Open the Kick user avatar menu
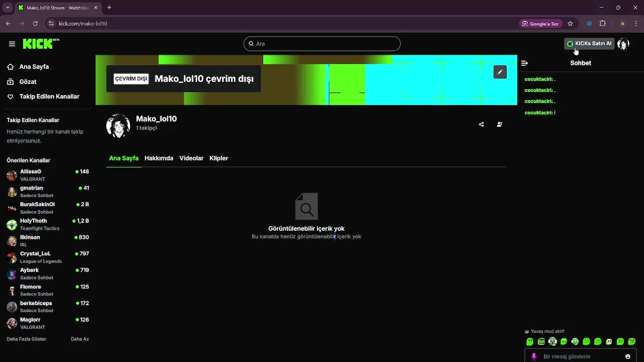 623,44
